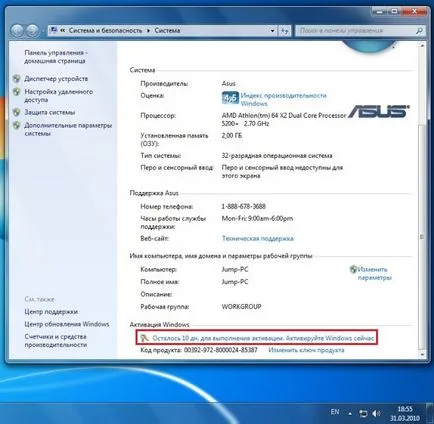Open Счетчики и средства производительности link
Image resolution: width=434 pixels, height=424 pixels.
click(x=56, y=341)
